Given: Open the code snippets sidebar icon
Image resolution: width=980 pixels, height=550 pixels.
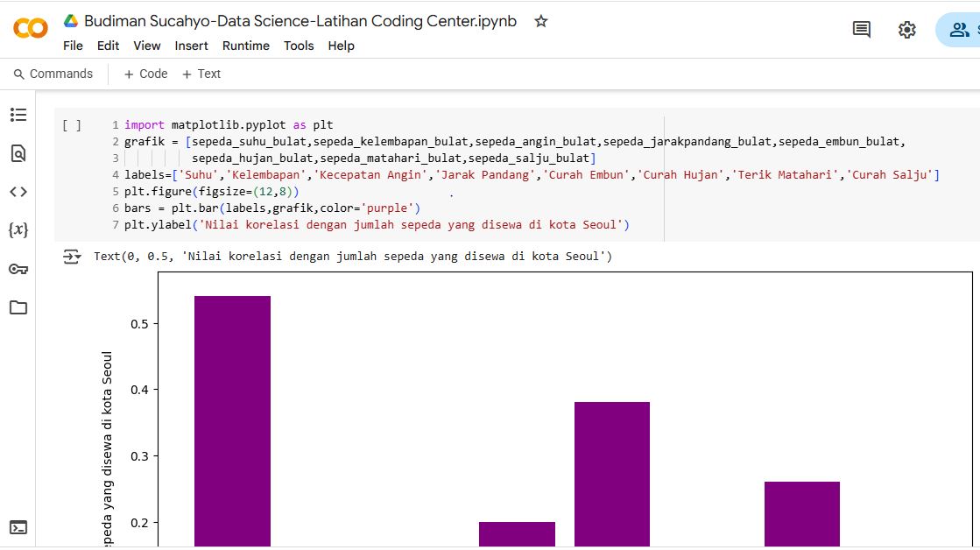Looking at the screenshot, I should (18, 192).
